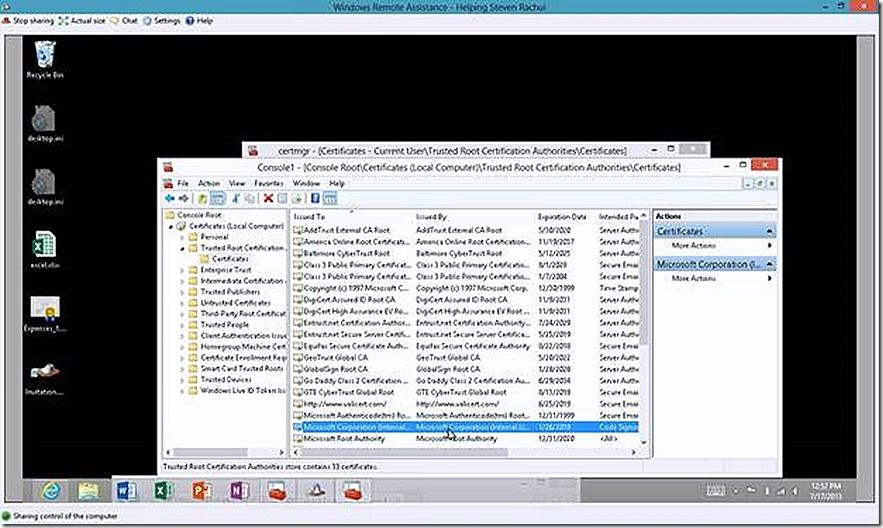Collapse the Microsoft Corporation section in Actions pane
The height and width of the screenshot is (528, 883).
point(769,264)
